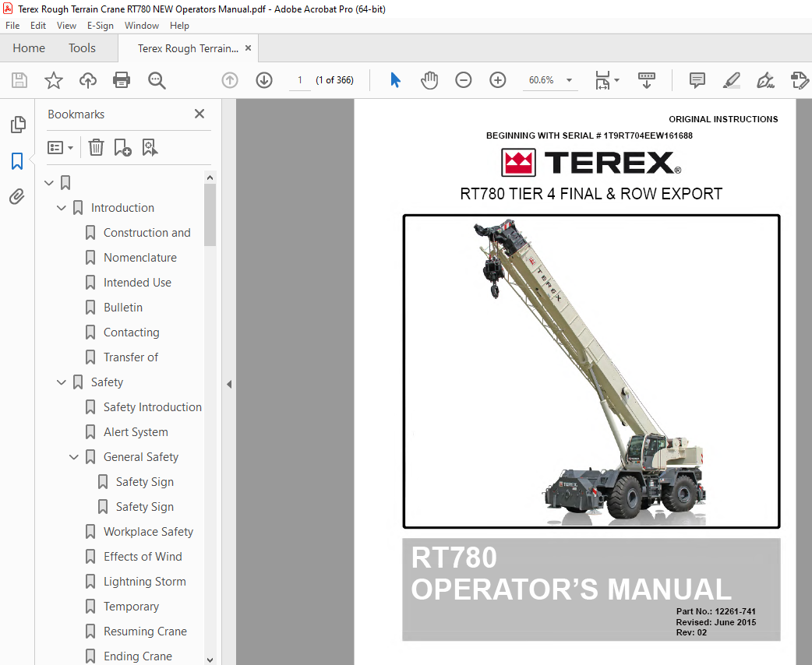
Task: Go to next page arrow
Action: [264, 80]
